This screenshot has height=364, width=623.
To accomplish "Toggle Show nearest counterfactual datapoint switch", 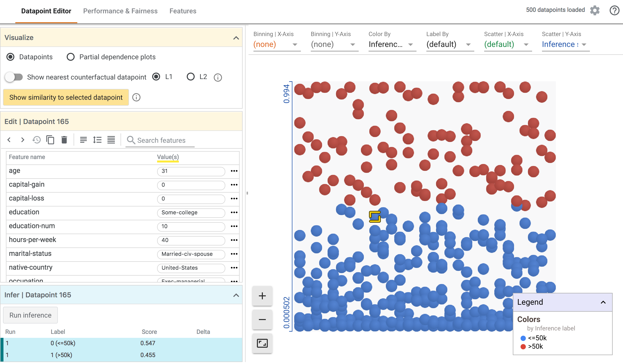I will tap(14, 77).
